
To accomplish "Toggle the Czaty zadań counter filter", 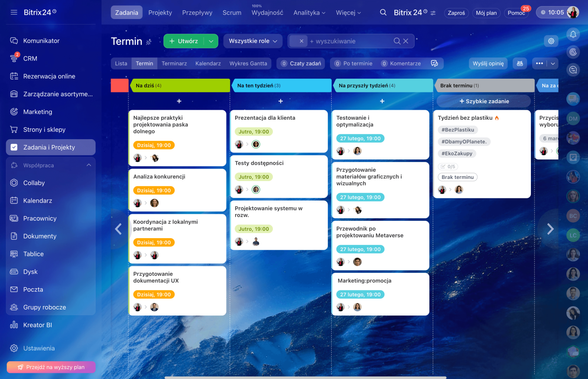I will [x=301, y=64].
